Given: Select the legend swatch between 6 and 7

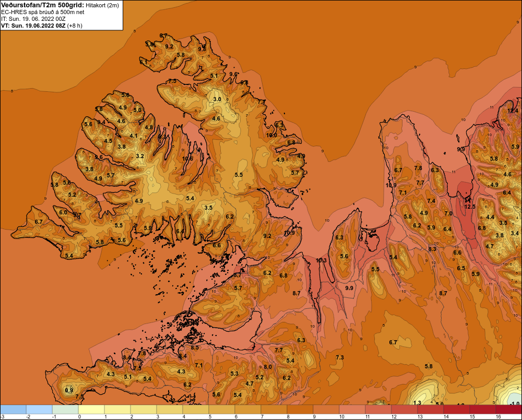Looking at the screenshot, I should click(x=248, y=410).
